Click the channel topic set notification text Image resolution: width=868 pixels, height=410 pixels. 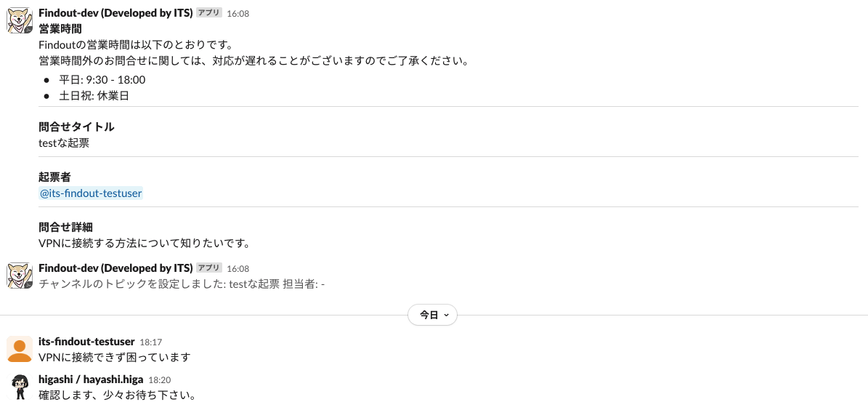pos(182,284)
